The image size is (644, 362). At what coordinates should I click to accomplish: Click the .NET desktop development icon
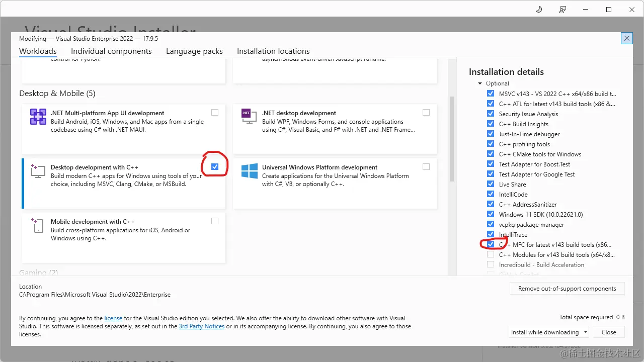coord(246,113)
